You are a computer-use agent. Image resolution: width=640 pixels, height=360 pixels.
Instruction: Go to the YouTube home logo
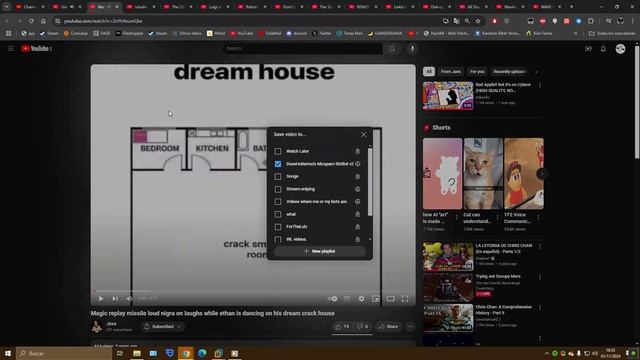(36, 49)
